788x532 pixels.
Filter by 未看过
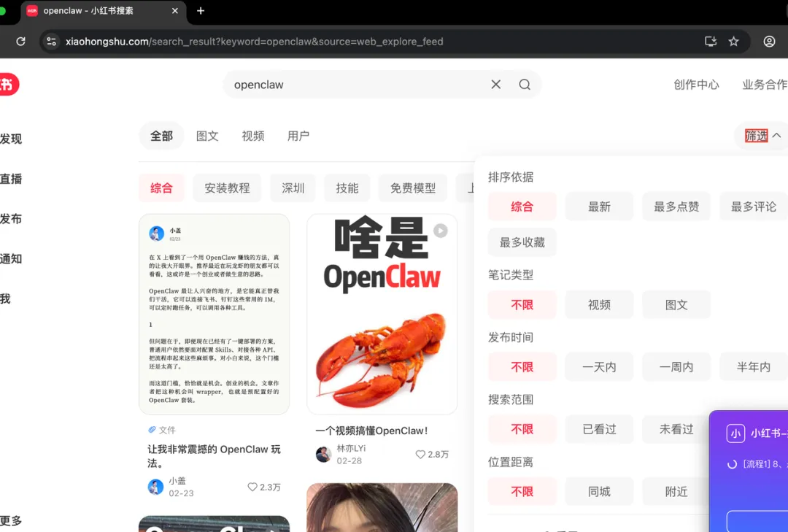pyautogui.click(x=676, y=429)
